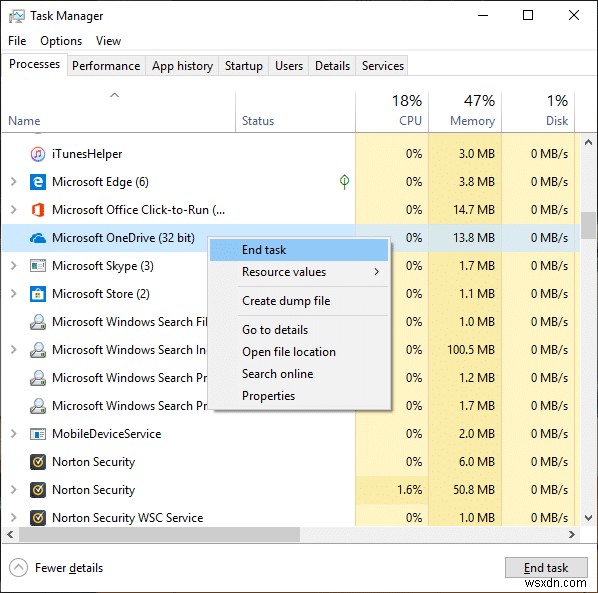Click the MobileDeviceService process icon
This screenshot has height=593, width=598.
click(x=38, y=434)
